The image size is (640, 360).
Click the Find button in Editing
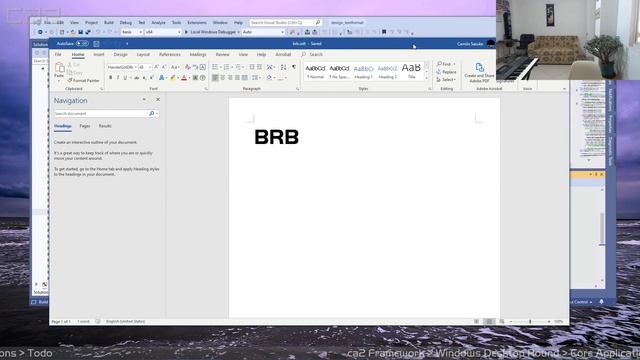pyautogui.click(x=446, y=64)
